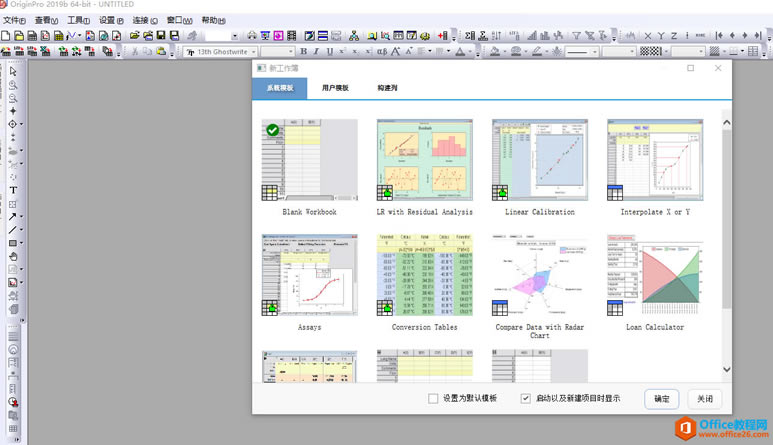Open the line width dropdown
773x445 pixels.
coord(633,52)
